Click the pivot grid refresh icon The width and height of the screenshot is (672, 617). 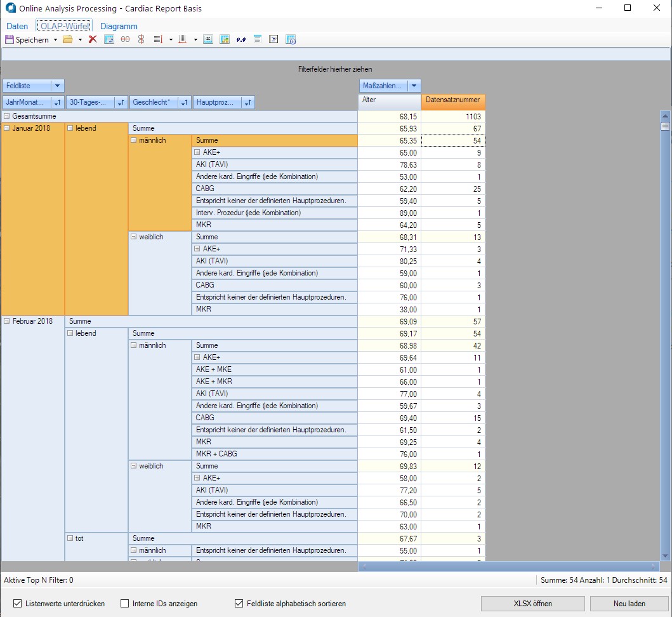pyautogui.click(x=109, y=39)
